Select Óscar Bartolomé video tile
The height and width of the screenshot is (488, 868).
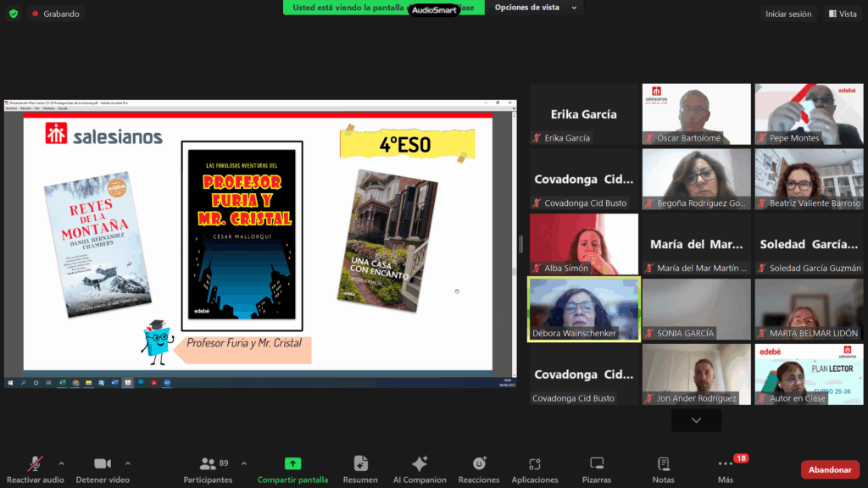[x=697, y=114]
